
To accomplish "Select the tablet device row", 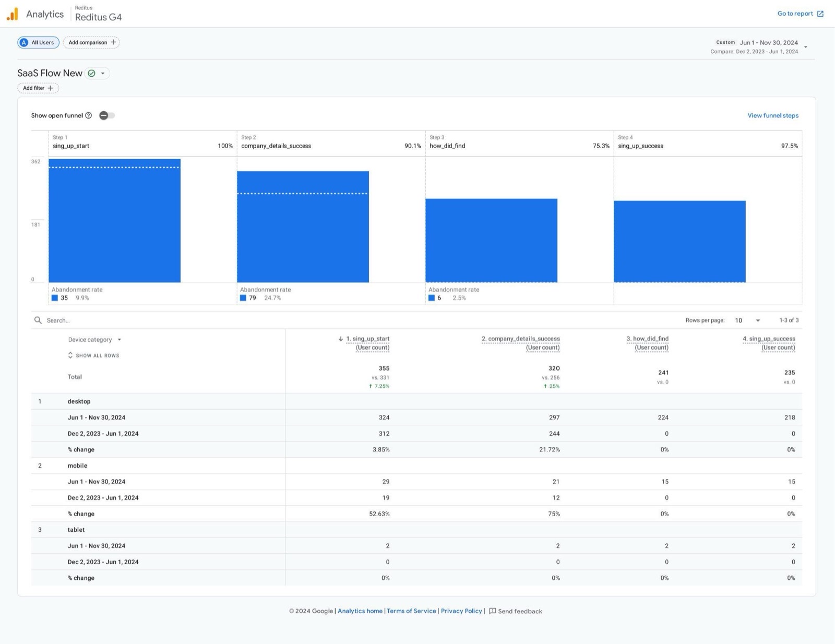I will coord(416,530).
